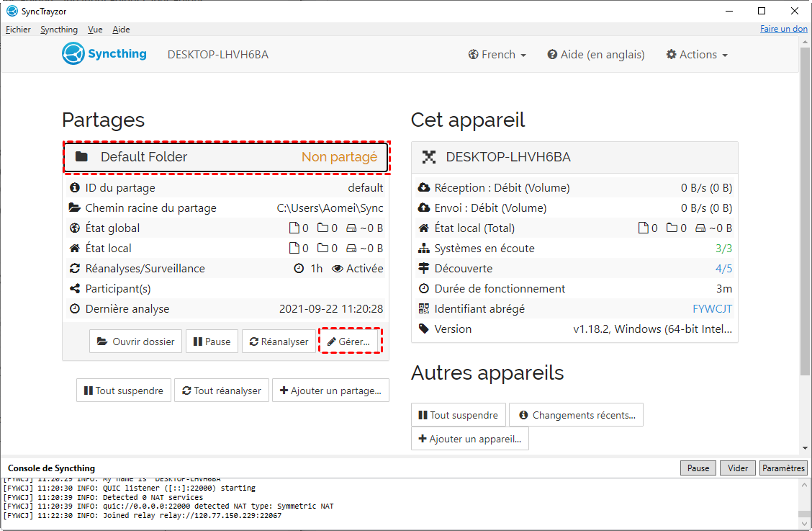812x531 pixels.
Task: Open Changements récents...
Action: pos(577,415)
